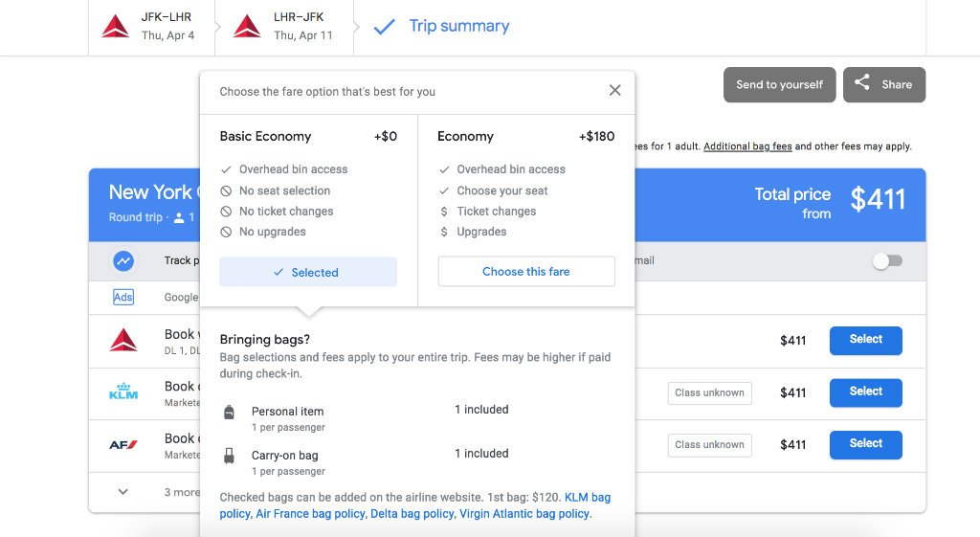Image resolution: width=980 pixels, height=537 pixels.
Task: Click the Selected Basic Economy button
Action: pyautogui.click(x=307, y=272)
